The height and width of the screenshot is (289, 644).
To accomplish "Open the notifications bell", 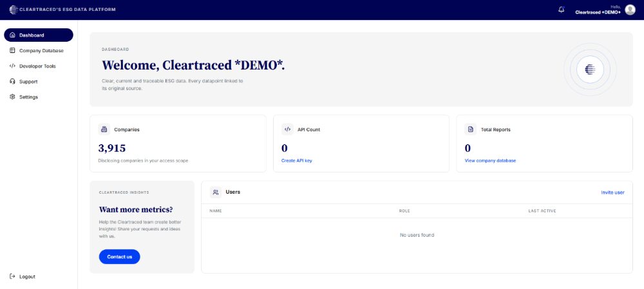I will click(x=562, y=10).
